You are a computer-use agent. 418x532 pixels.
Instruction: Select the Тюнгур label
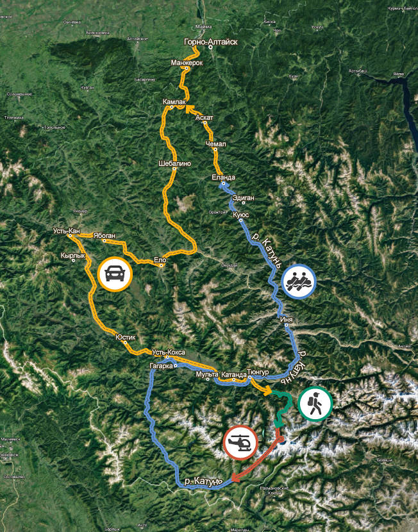[258, 372]
